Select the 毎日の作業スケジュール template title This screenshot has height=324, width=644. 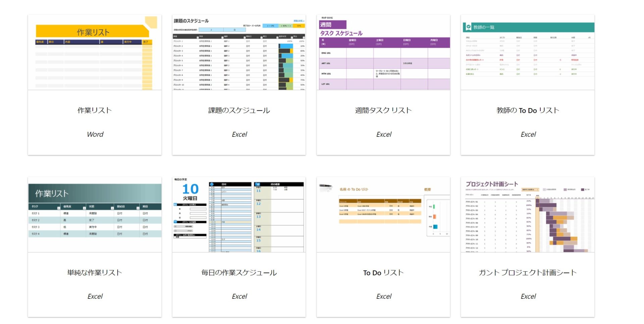tap(239, 273)
